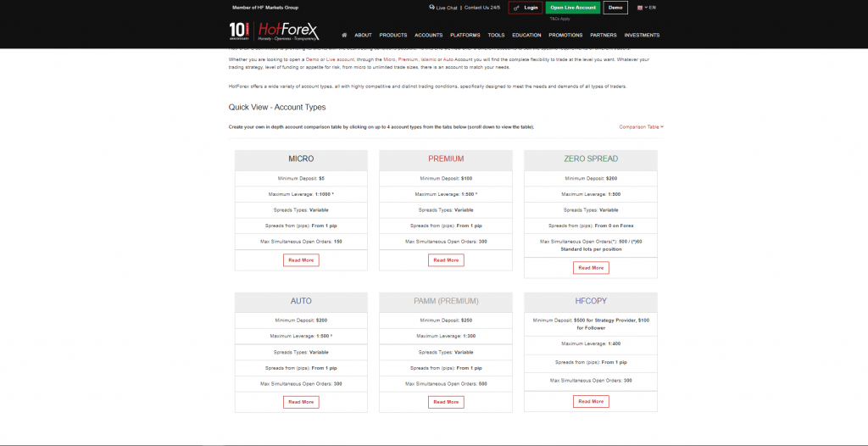Click Read More under the AUTO account
The height and width of the screenshot is (446, 868).
click(301, 402)
